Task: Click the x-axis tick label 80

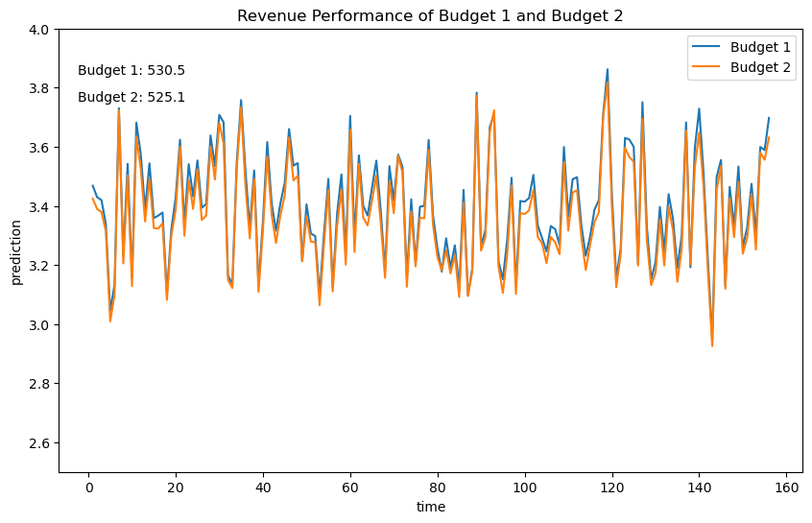Action: [438, 488]
